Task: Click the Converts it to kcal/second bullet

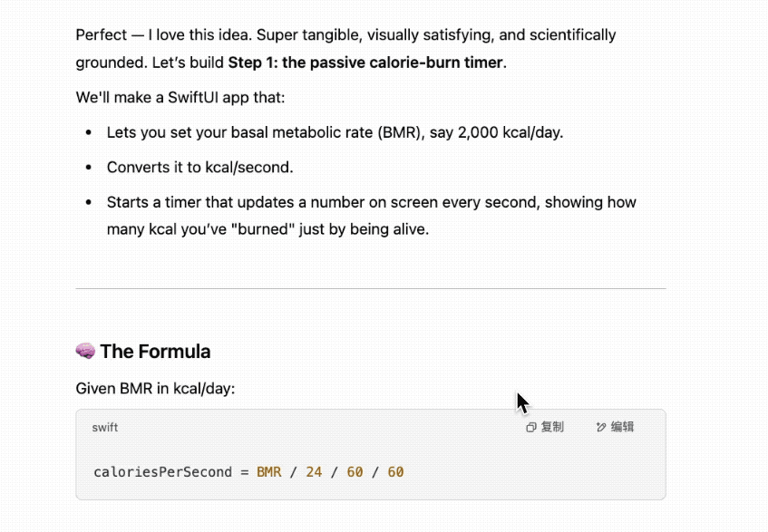Action: click(199, 168)
